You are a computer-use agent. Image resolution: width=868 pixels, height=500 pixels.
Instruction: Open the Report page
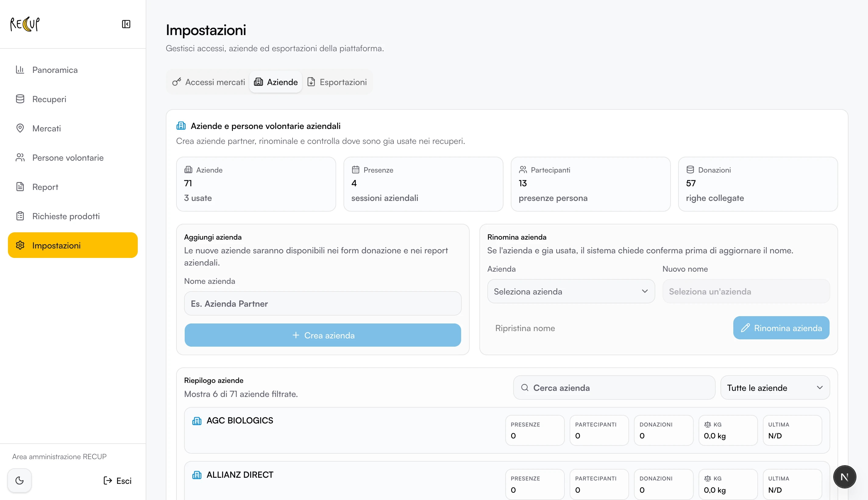pos(73,187)
